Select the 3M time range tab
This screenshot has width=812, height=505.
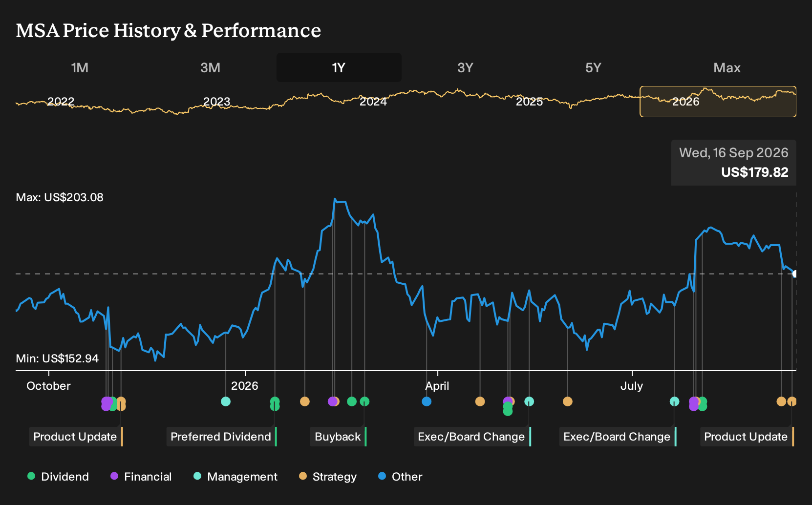pyautogui.click(x=210, y=67)
